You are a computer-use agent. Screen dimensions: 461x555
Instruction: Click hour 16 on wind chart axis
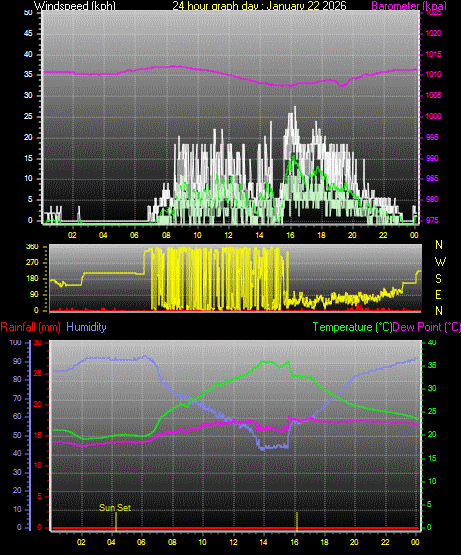[x=290, y=235]
